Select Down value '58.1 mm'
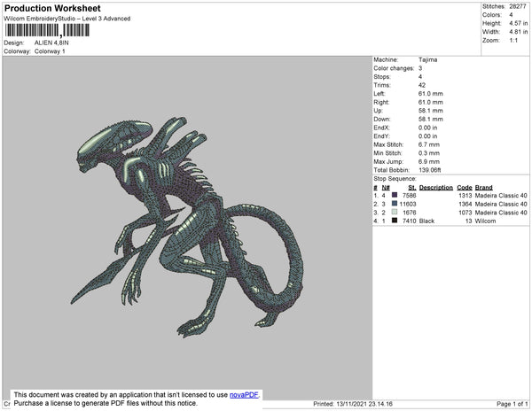Image resolution: width=532 pixels, height=411 pixels. 431,119
